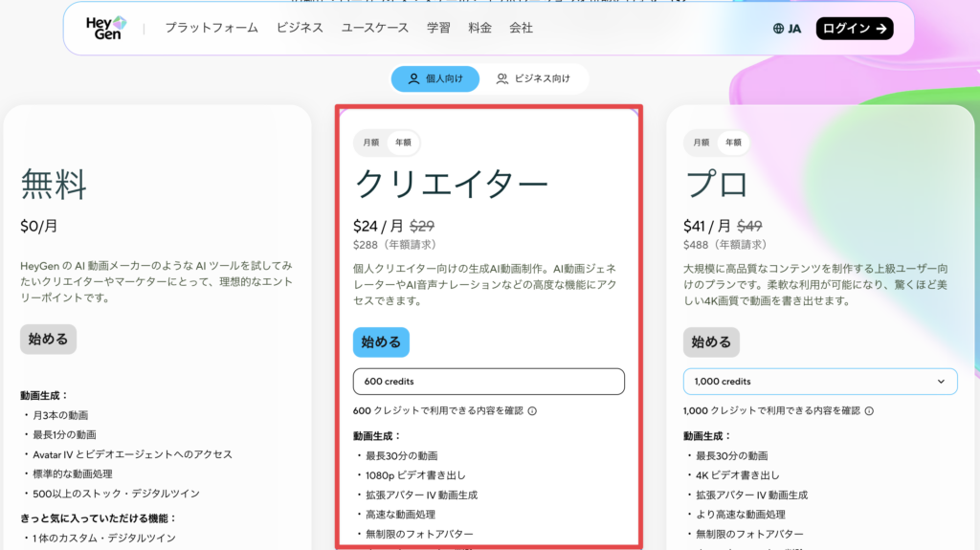Select 月額 billing in クリエイター card
Viewport: 980px width, 550px height.
[371, 143]
